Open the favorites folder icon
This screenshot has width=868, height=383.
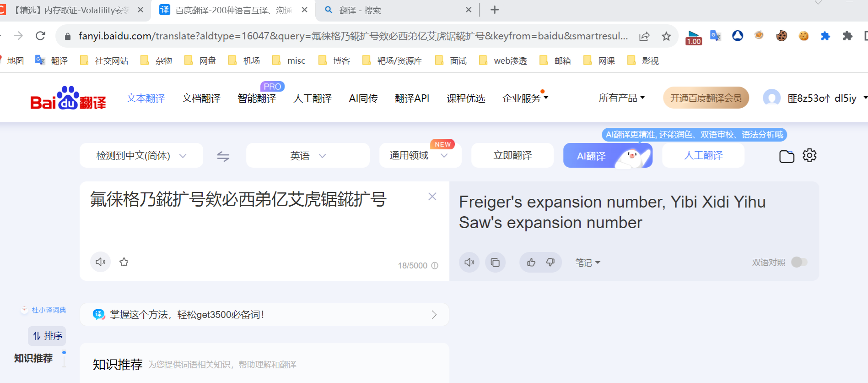(x=787, y=156)
